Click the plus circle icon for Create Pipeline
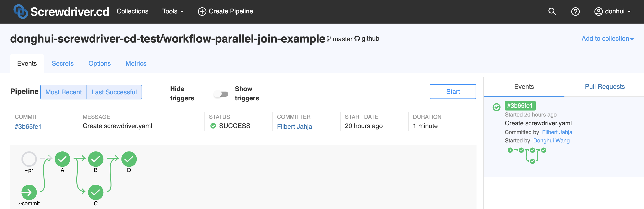Screen dimensions: 644x209 click(202, 12)
